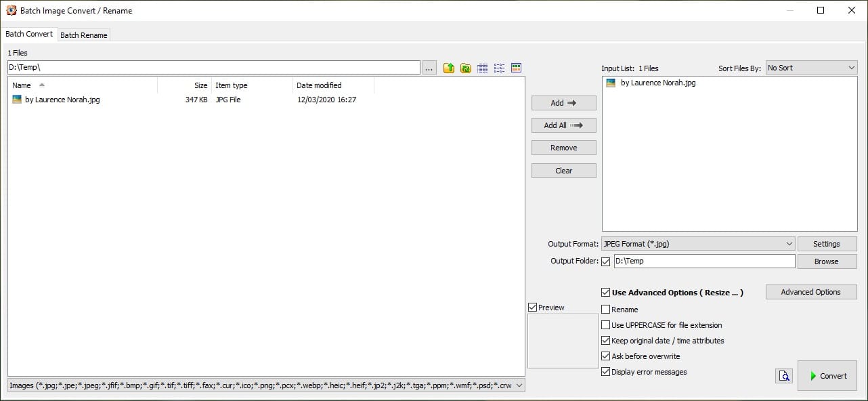Image resolution: width=868 pixels, height=401 pixels.
Task: Switch file list to thumbnails view
Action: [516, 67]
